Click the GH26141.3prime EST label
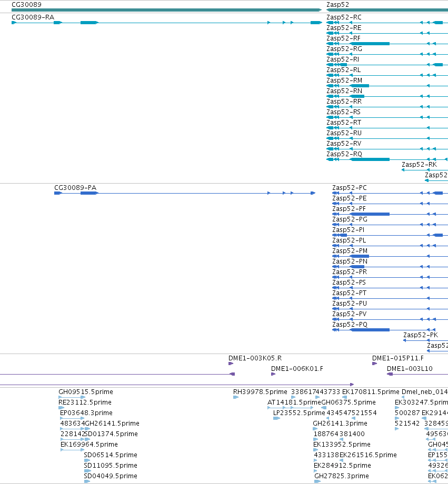This screenshot has width=448, height=484. point(340,423)
